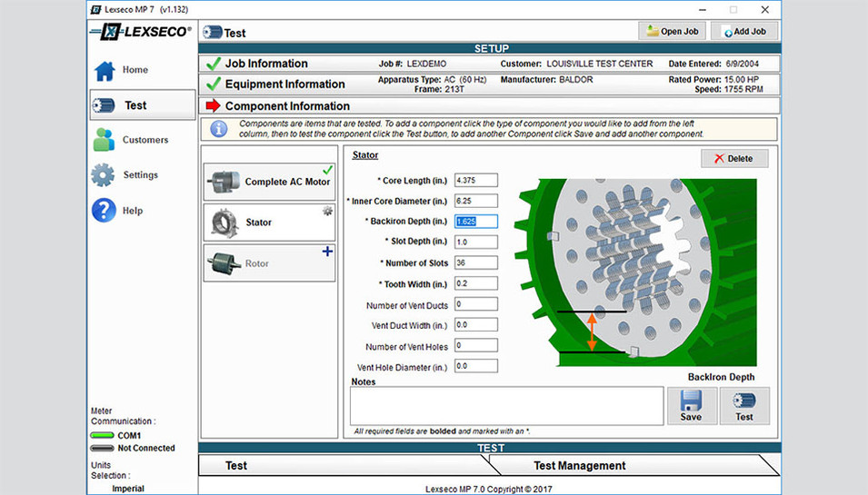The width and height of the screenshot is (868, 495).
Task: Click the Lexseco title bar app icon
Action: coord(95,9)
